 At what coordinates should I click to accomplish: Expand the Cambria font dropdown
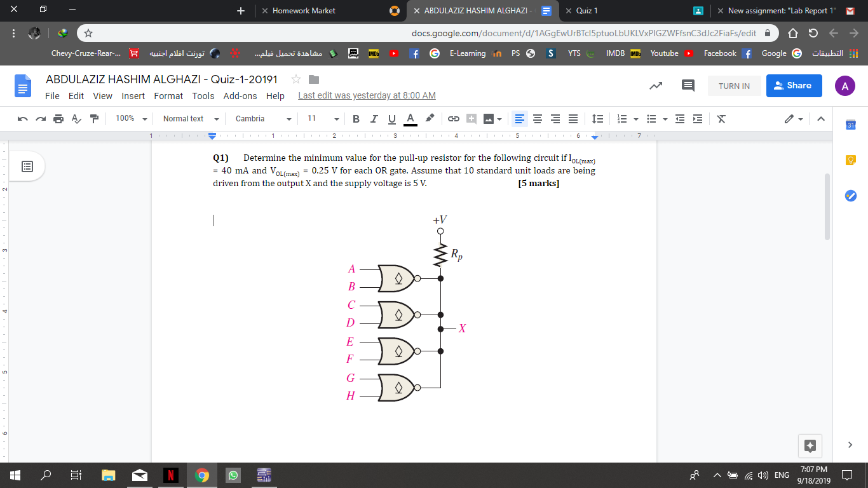tap(263, 119)
